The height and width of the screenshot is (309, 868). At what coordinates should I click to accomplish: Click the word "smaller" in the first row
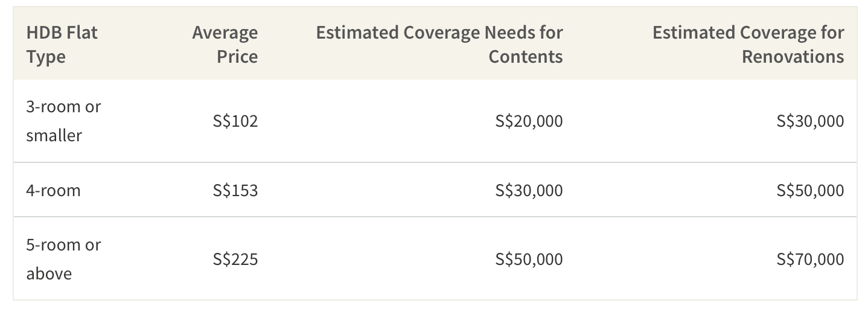click(54, 135)
